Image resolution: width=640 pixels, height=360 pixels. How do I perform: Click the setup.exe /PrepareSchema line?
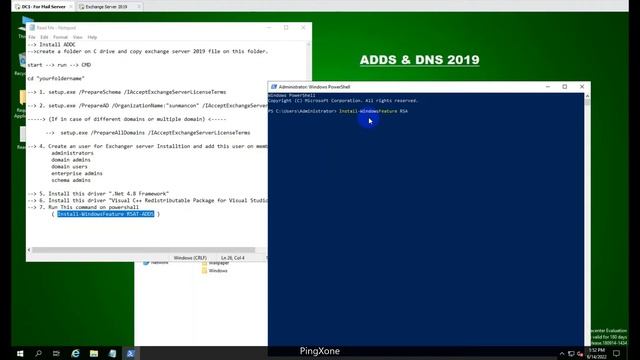pyautogui.click(x=127, y=92)
